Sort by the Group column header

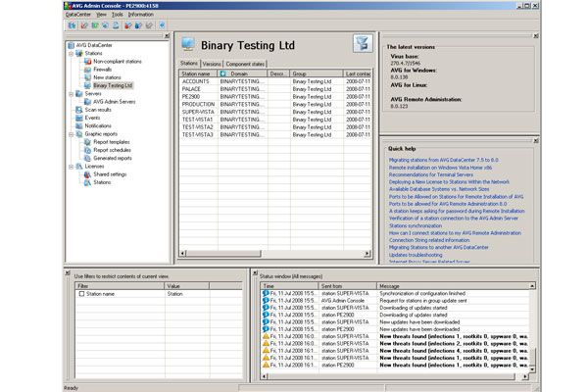coord(317,73)
